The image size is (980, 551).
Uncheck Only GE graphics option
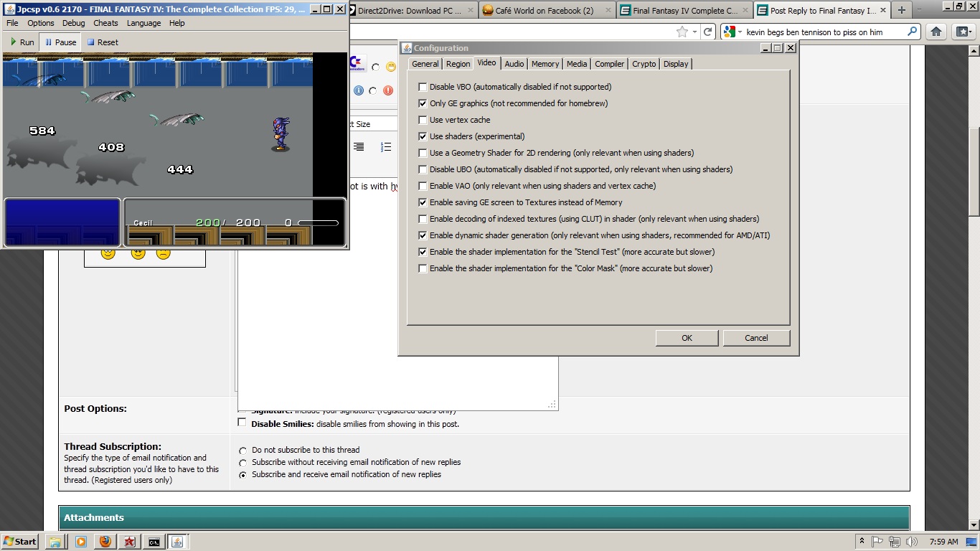423,103
